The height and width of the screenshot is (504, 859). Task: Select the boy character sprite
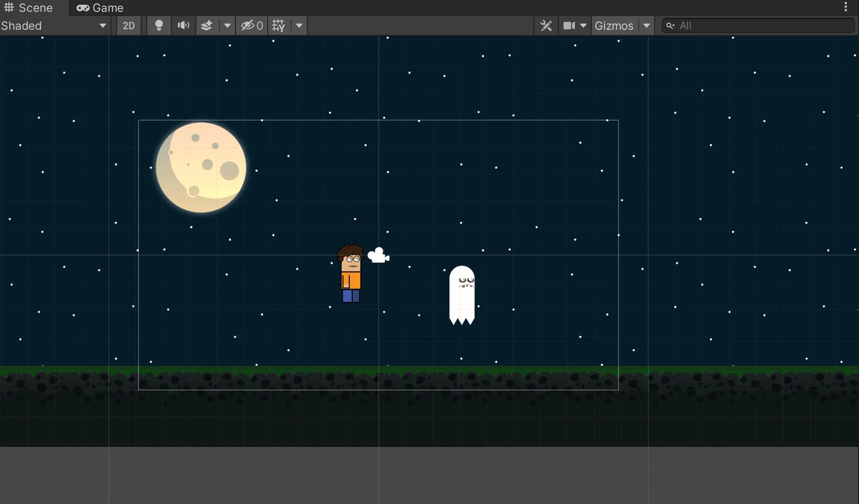coord(351,273)
